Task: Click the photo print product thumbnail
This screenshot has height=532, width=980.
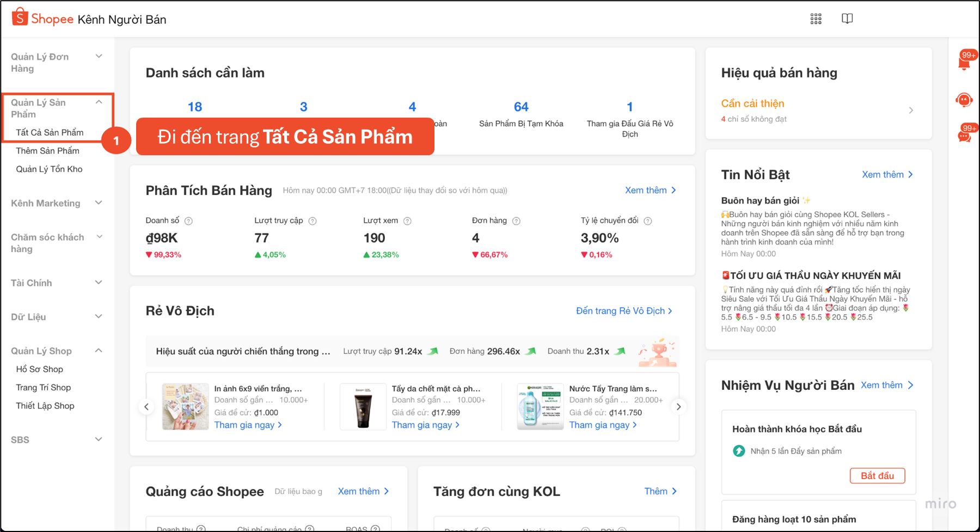Action: click(185, 407)
